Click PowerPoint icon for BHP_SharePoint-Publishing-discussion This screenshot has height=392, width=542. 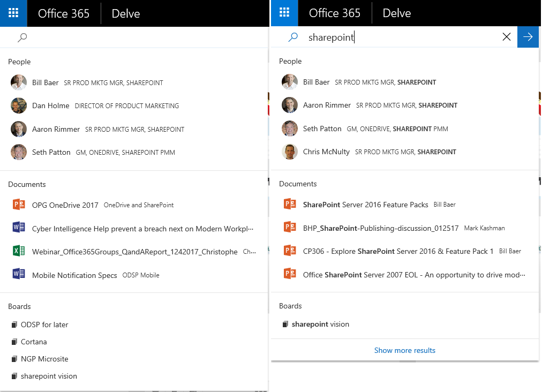coord(290,227)
